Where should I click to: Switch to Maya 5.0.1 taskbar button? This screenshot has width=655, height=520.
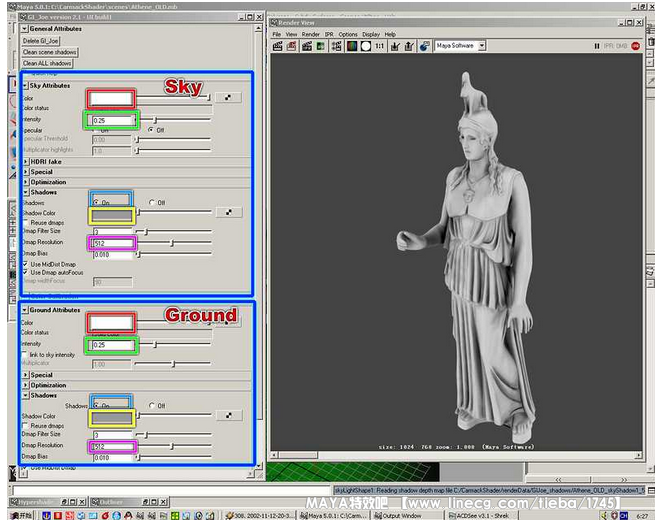click(x=334, y=515)
